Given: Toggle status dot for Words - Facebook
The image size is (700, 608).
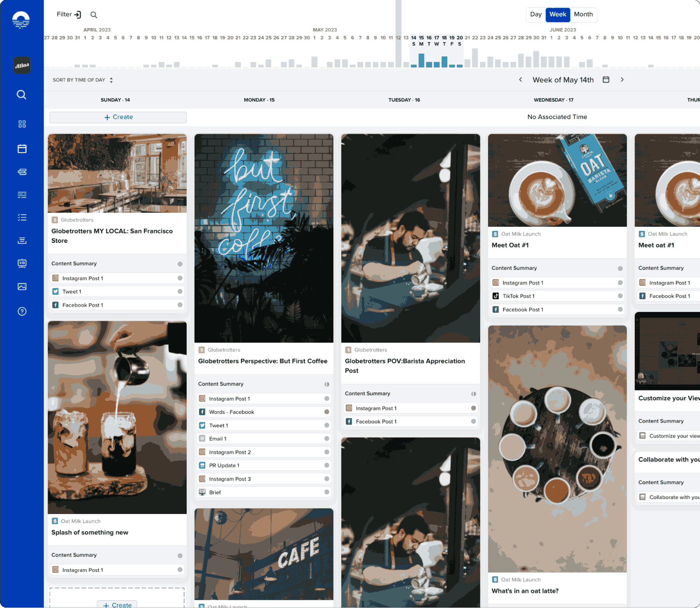Looking at the screenshot, I should point(327,412).
